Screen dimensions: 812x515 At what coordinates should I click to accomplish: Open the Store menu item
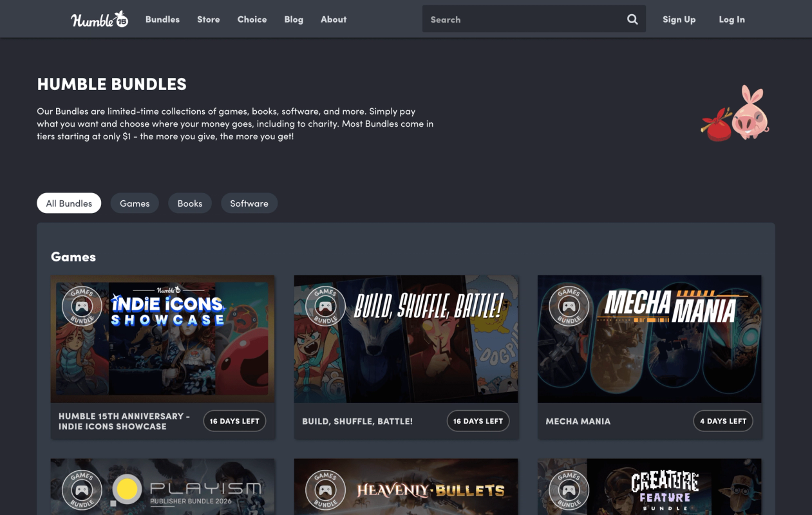[x=208, y=19]
